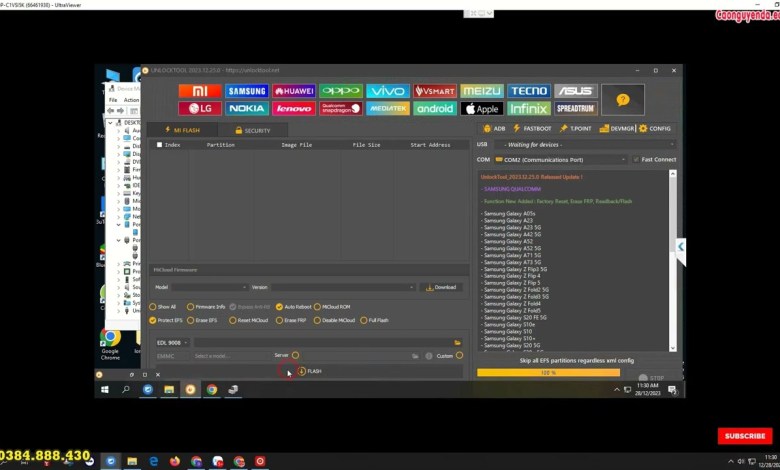Open Edge from the host taskbar
Viewport: 780px width, 470px height.
(154, 462)
